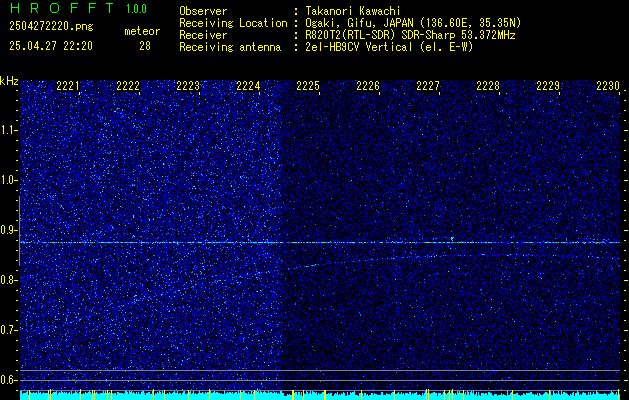Click the meteor count 28
This screenshot has height=400, width=629.
pos(145,46)
